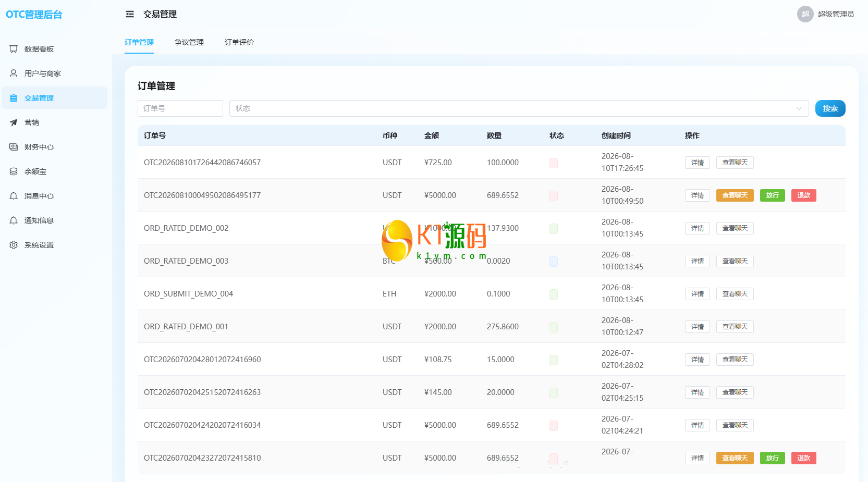Click the amount ¥108.75 cell
The width and height of the screenshot is (868, 482).
(x=438, y=360)
